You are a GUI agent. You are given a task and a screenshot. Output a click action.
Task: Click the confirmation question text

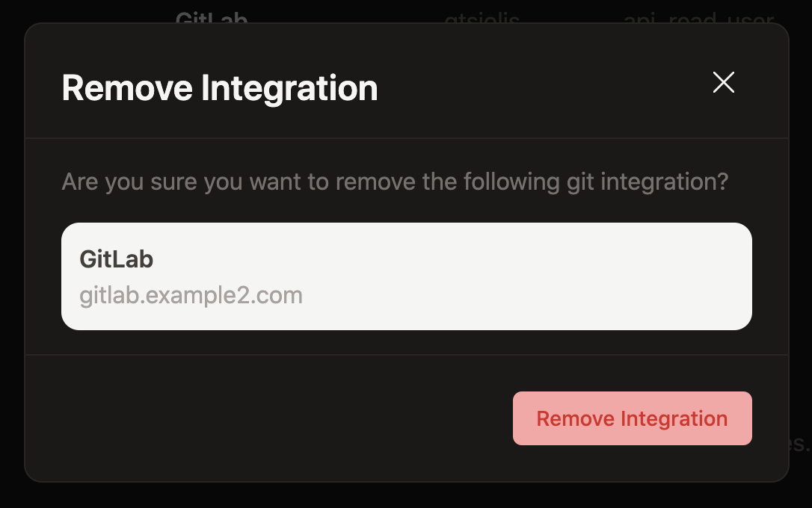(x=394, y=181)
